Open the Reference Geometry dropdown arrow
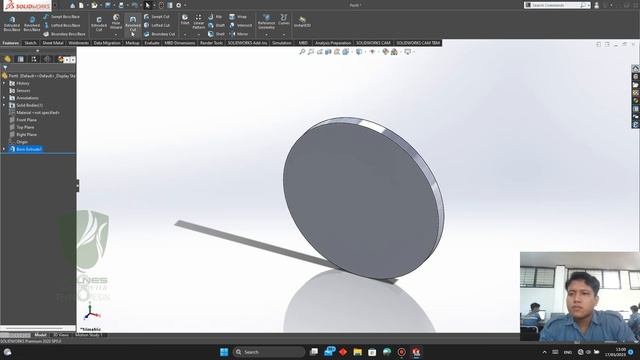The width and height of the screenshot is (640, 360). pyautogui.click(x=266, y=35)
